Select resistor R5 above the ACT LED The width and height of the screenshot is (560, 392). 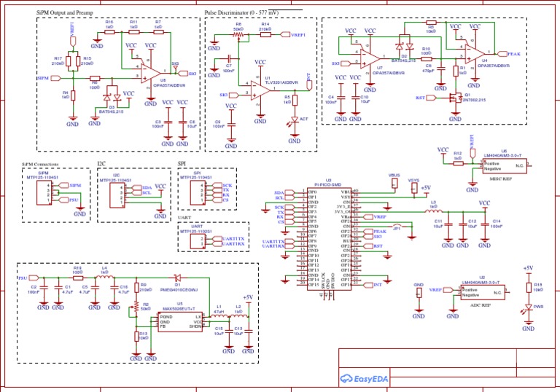(x=295, y=101)
